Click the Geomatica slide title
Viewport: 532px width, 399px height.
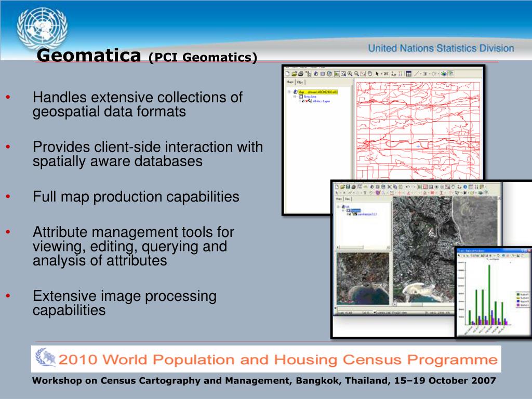coord(147,56)
